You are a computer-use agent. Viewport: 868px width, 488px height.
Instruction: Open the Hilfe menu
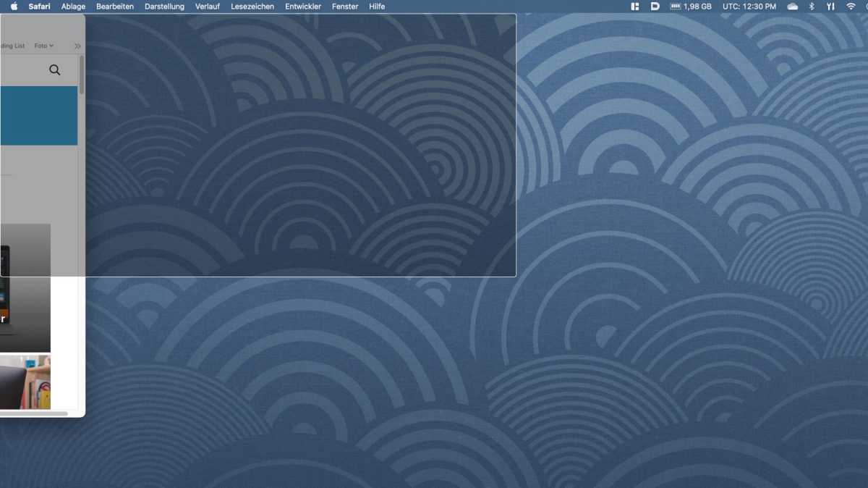[x=377, y=7]
